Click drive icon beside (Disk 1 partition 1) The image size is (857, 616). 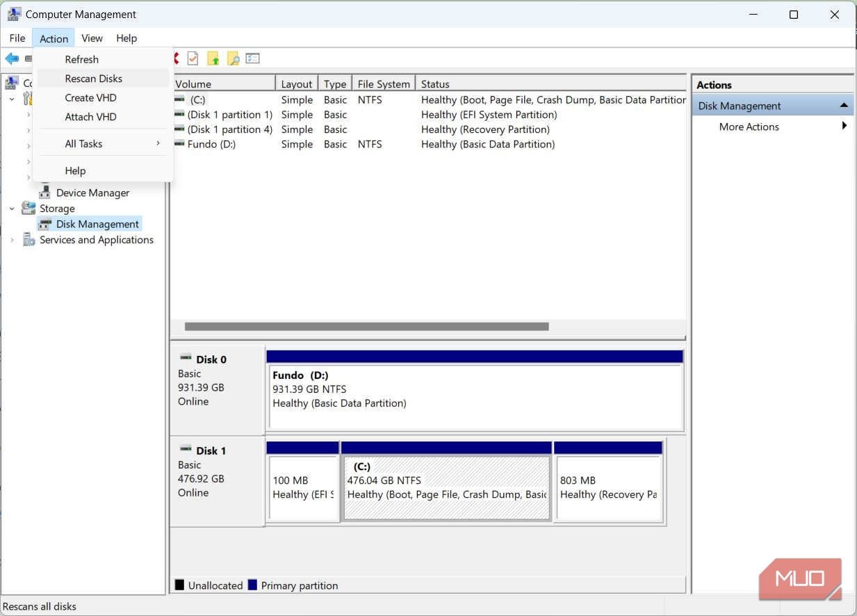coord(179,114)
